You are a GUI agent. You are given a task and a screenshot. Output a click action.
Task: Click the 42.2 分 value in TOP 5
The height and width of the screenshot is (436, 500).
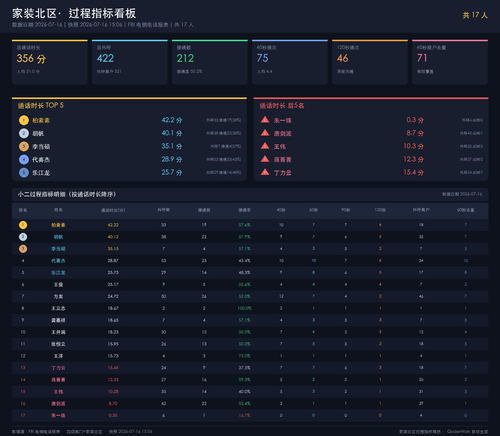tap(172, 120)
